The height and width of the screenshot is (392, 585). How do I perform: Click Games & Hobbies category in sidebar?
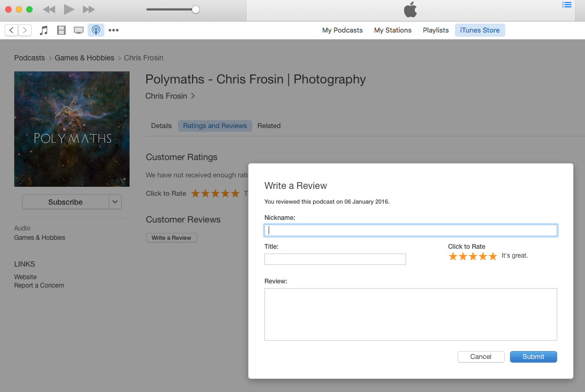pyautogui.click(x=39, y=237)
